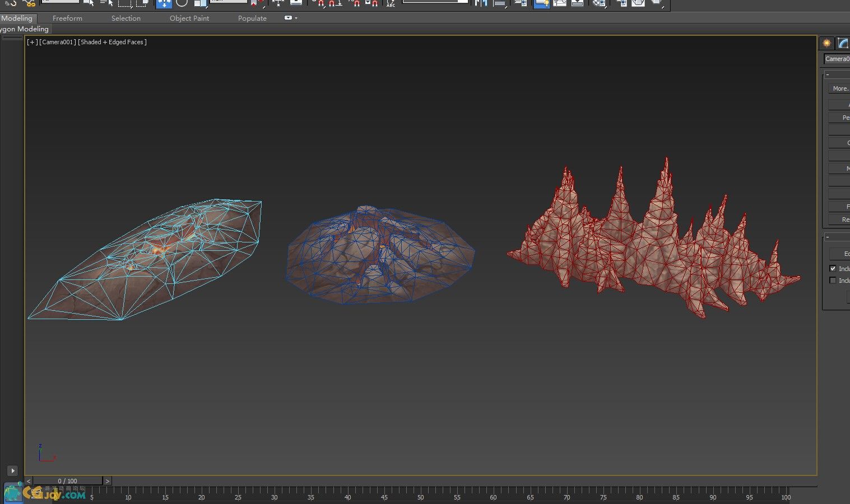Viewport: 850px width, 504px height.
Task: Toggle the Select and Manipulate tool
Action: [x=278, y=3]
